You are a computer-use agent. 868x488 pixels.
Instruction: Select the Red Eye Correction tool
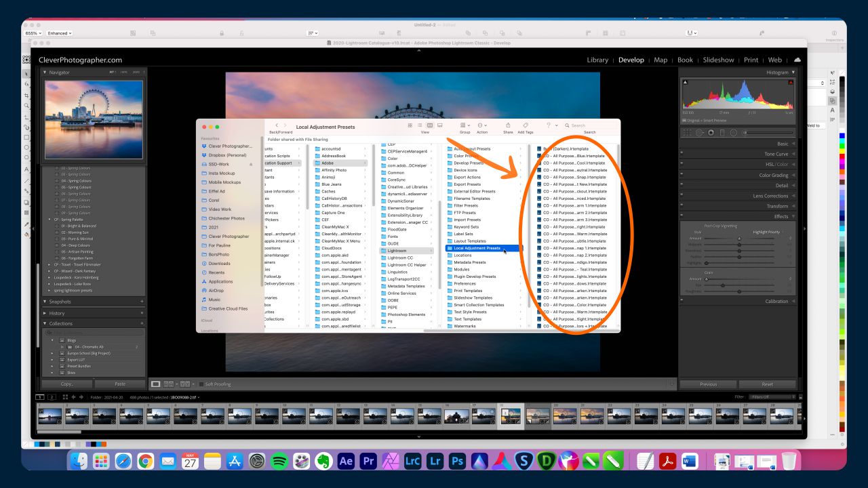[x=710, y=132]
